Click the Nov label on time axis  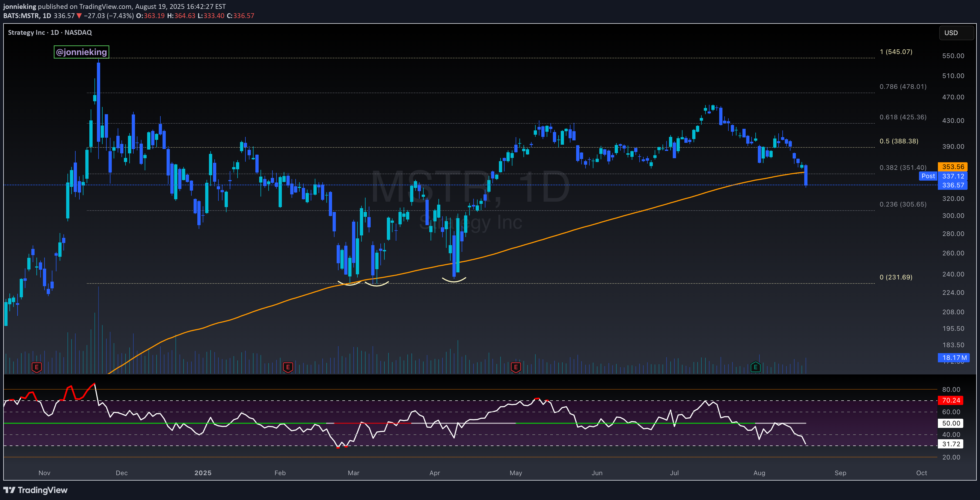point(45,473)
